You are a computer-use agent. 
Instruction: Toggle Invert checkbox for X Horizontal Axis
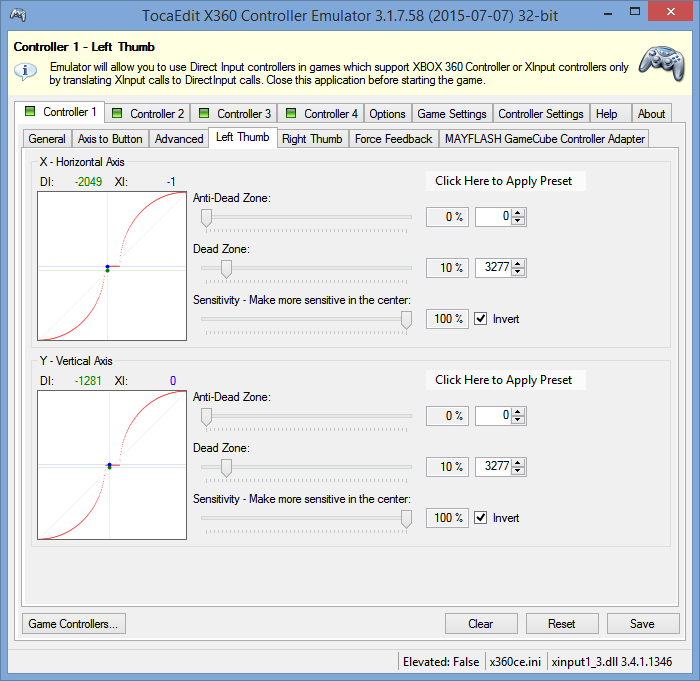(x=480, y=319)
